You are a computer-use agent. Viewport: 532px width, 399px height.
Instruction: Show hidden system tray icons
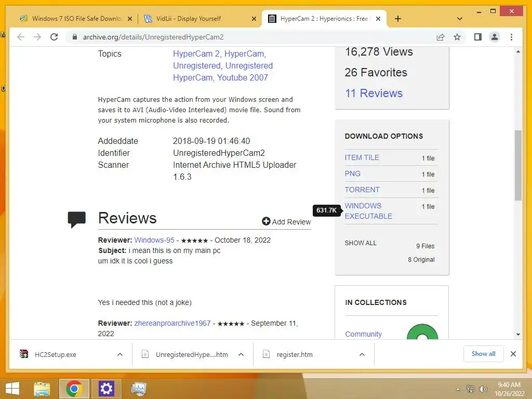coord(458,389)
